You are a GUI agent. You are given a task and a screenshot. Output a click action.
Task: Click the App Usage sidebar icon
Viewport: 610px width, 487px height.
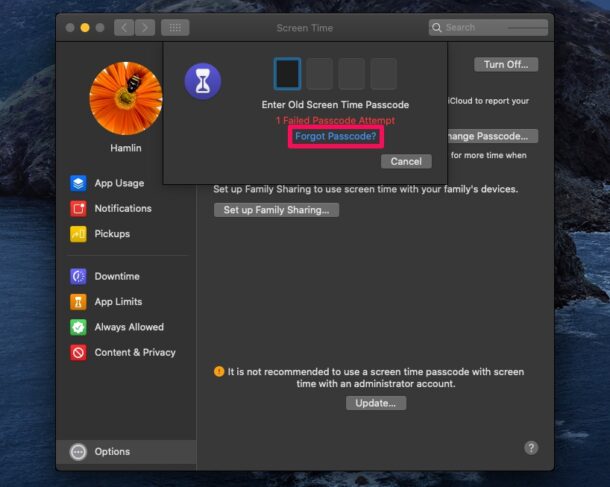78,183
